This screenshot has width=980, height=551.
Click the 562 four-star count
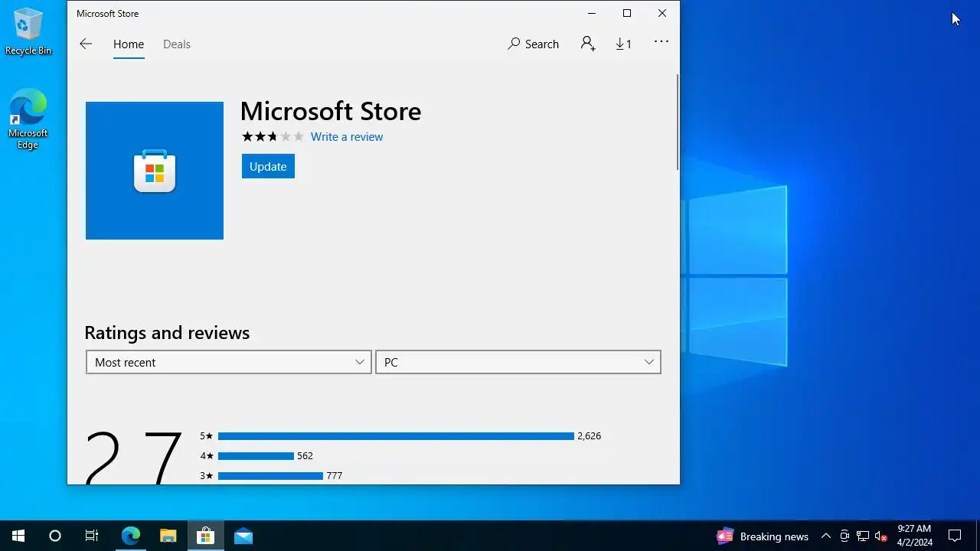pyautogui.click(x=305, y=456)
